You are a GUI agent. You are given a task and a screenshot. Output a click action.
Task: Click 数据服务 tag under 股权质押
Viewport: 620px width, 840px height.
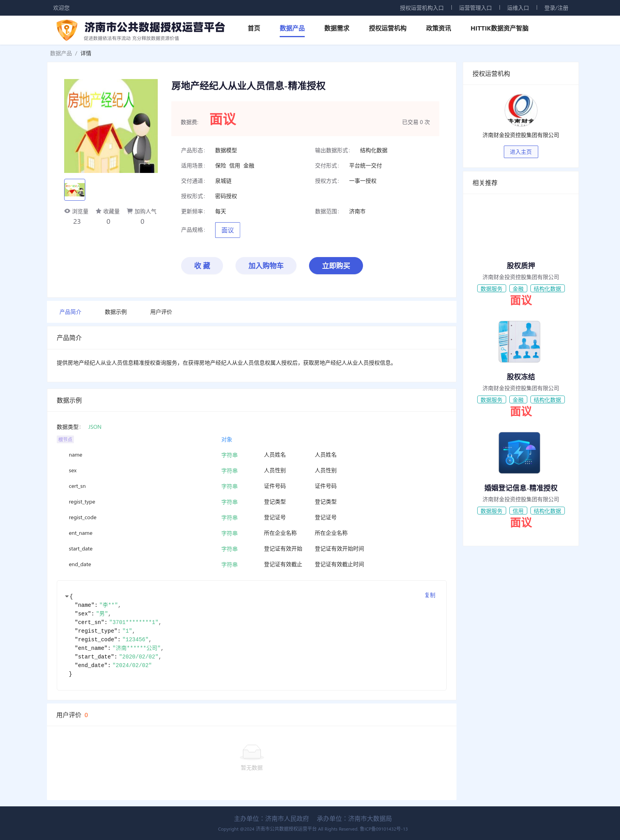click(x=492, y=289)
